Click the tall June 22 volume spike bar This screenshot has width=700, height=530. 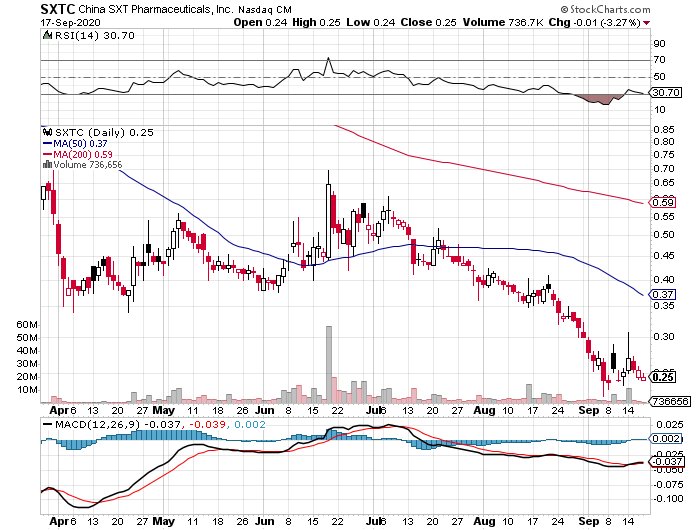[x=329, y=364]
